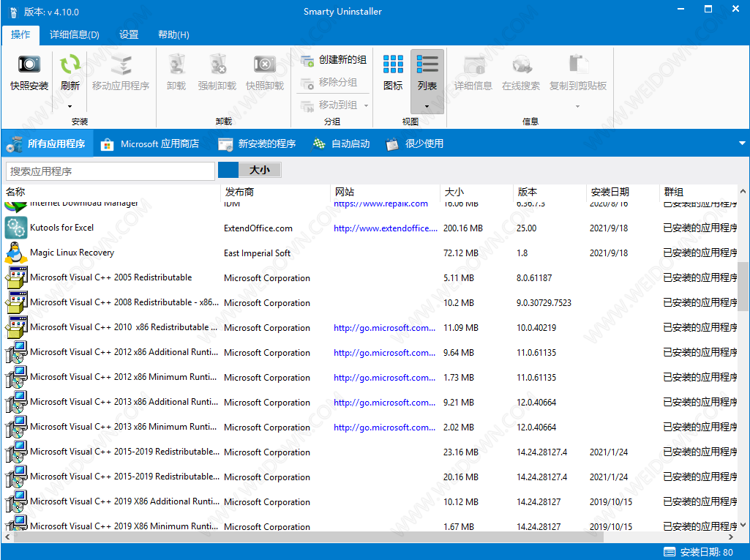
Task: Expand the category bar dropdown arrow
Action: click(x=742, y=143)
